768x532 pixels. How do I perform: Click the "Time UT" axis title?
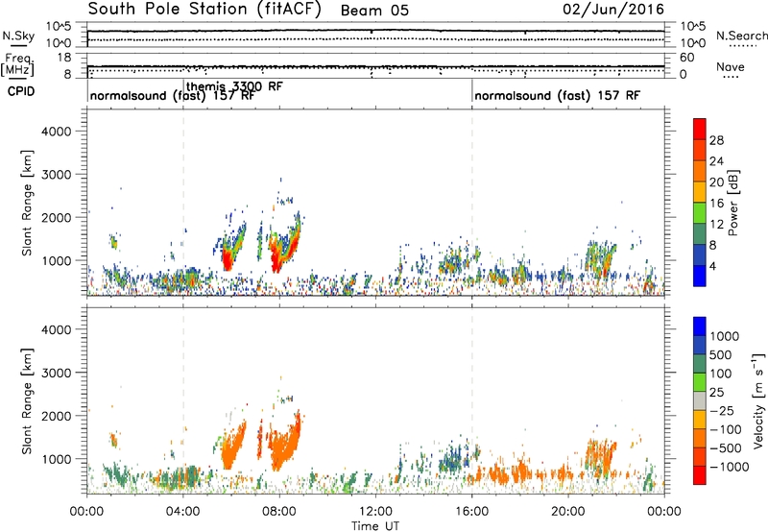coord(375,525)
